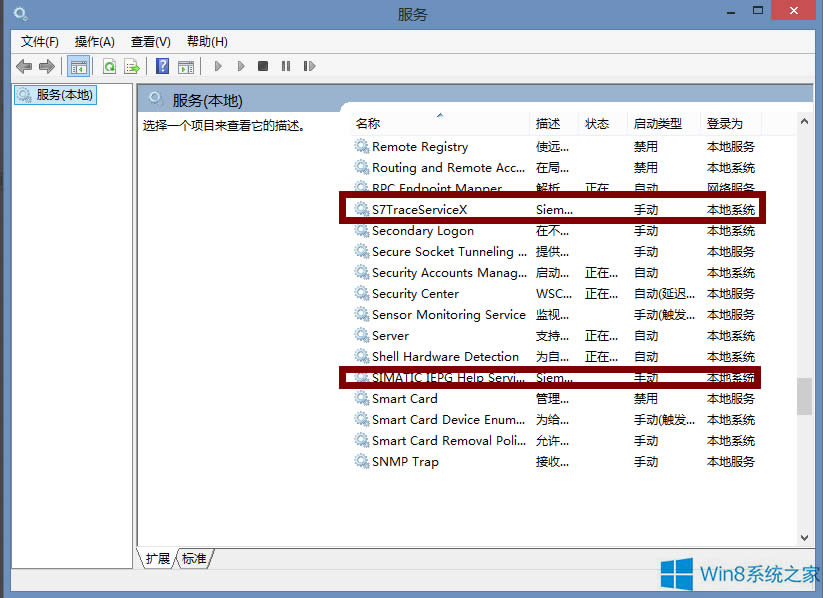Screen dimensions: 823x598
Task: Switch to the 标准 tab
Action: 193,559
